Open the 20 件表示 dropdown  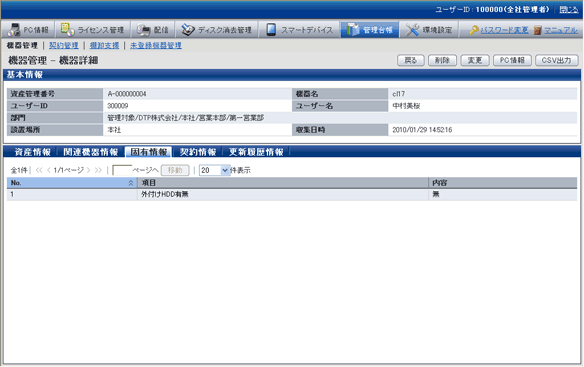[215, 170]
